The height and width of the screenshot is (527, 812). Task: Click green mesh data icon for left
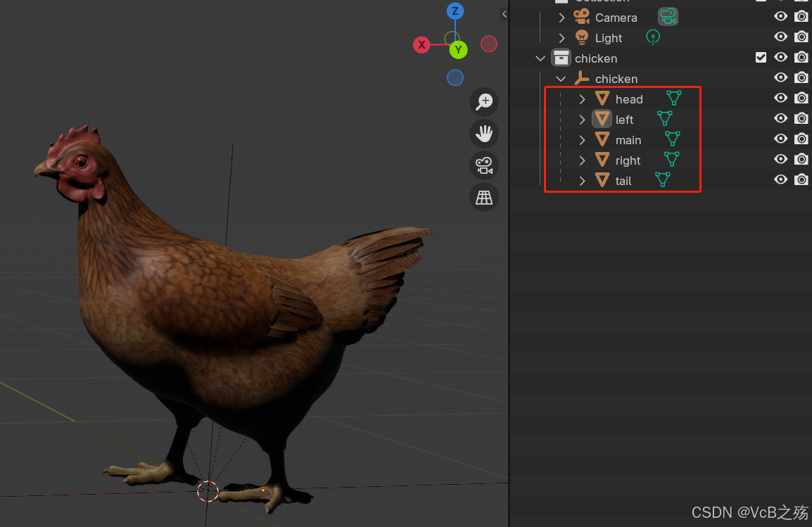665,118
